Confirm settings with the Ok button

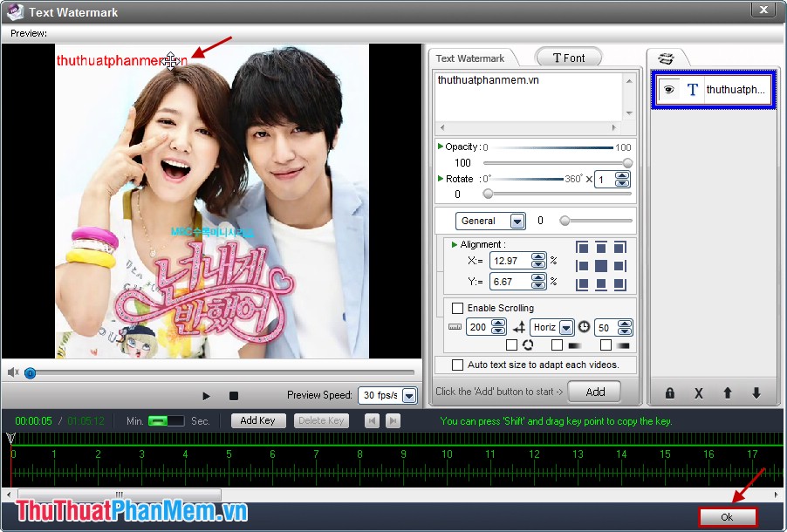(x=727, y=516)
